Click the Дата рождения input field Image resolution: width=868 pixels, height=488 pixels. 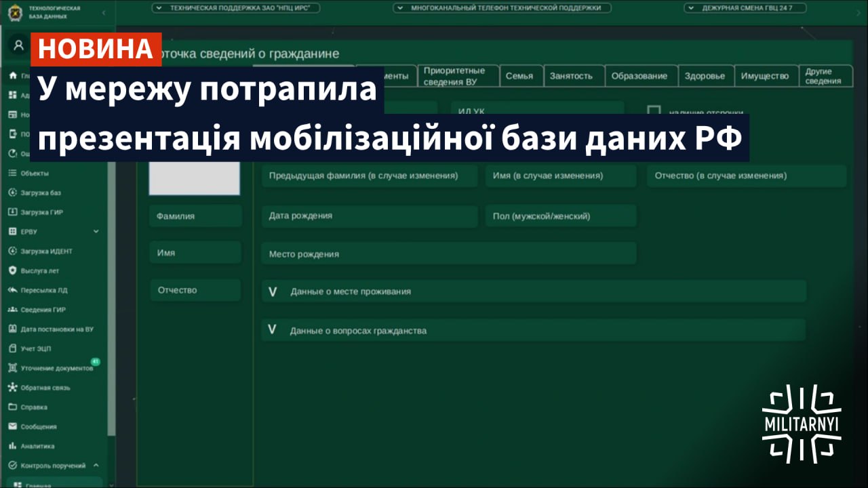[x=369, y=216]
